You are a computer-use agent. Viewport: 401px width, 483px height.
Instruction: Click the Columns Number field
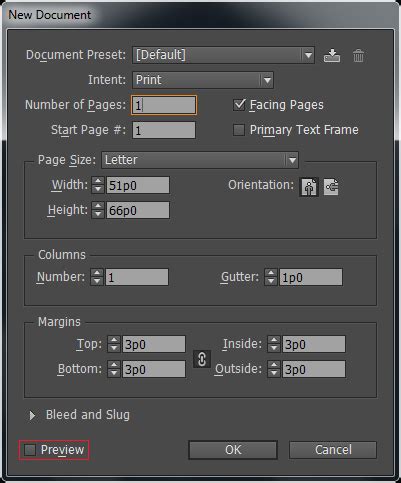point(137,277)
